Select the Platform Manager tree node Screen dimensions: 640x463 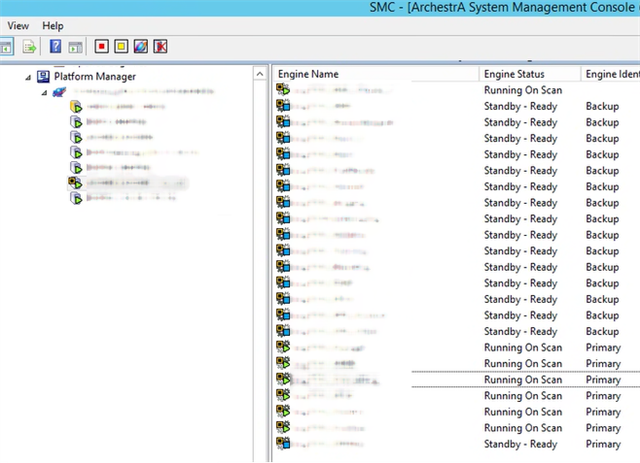[95, 76]
